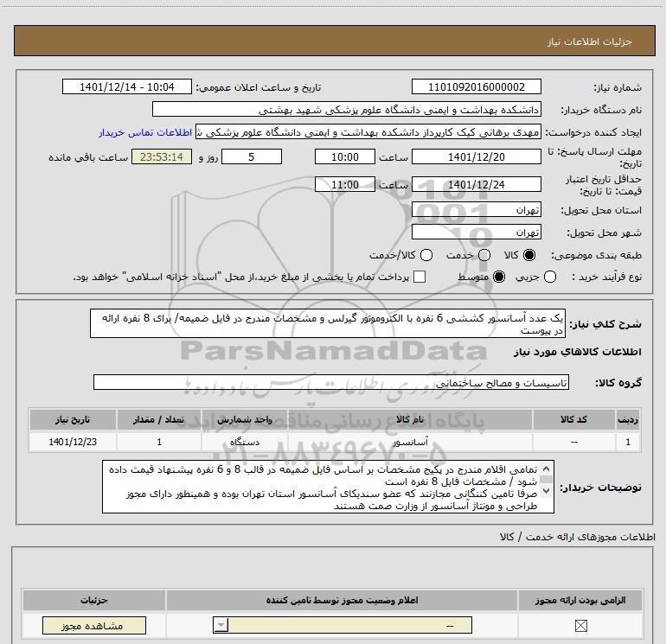Select the کالا category radio button
The height and width of the screenshot is (644, 666).
pos(529,255)
